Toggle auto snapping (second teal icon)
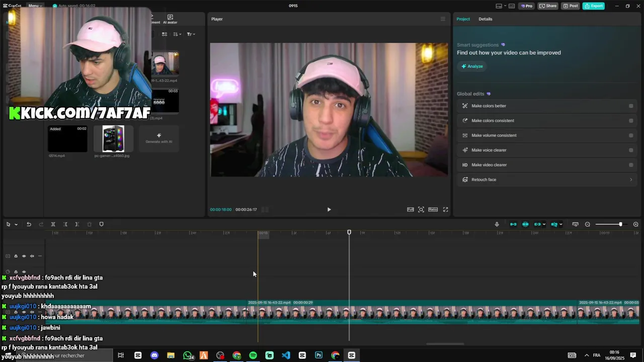 (525, 224)
